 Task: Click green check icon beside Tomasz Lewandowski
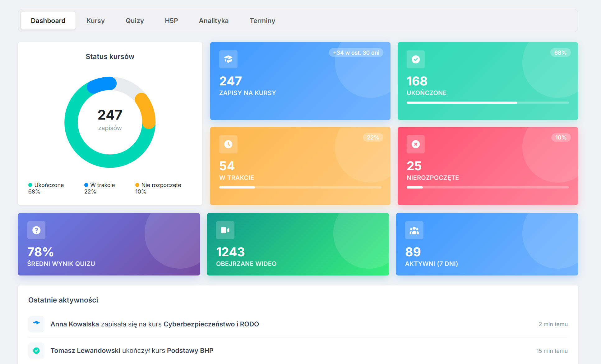[x=36, y=350]
